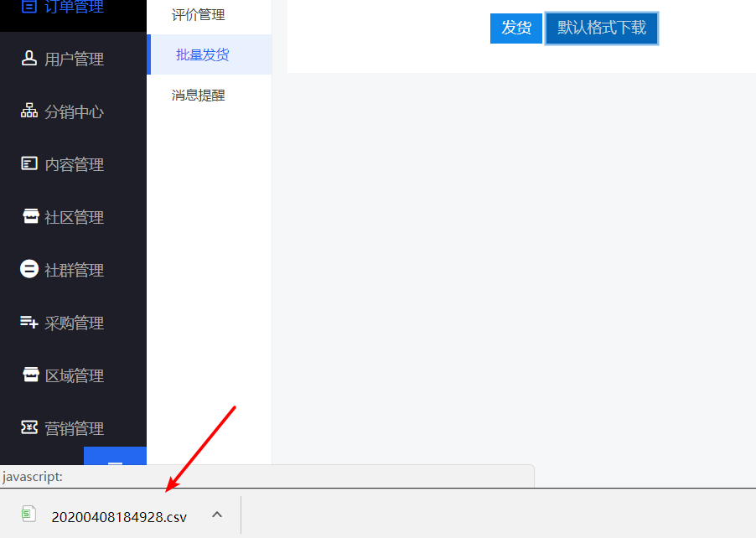Open the 订单管理 text label

coord(75,7)
